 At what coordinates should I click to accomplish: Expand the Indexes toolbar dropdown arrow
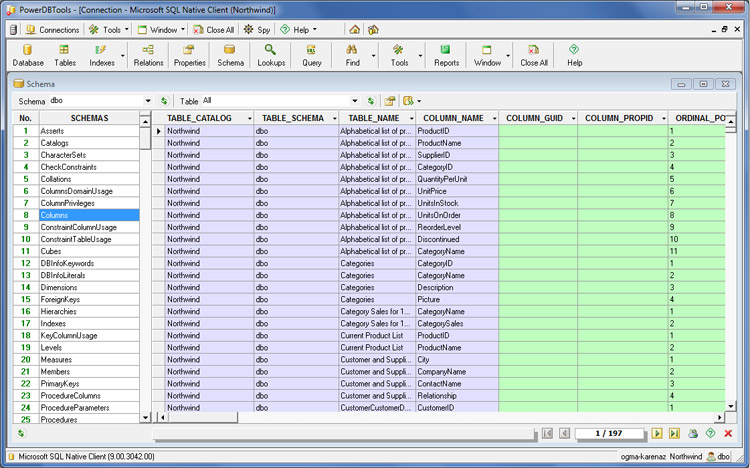123,55
